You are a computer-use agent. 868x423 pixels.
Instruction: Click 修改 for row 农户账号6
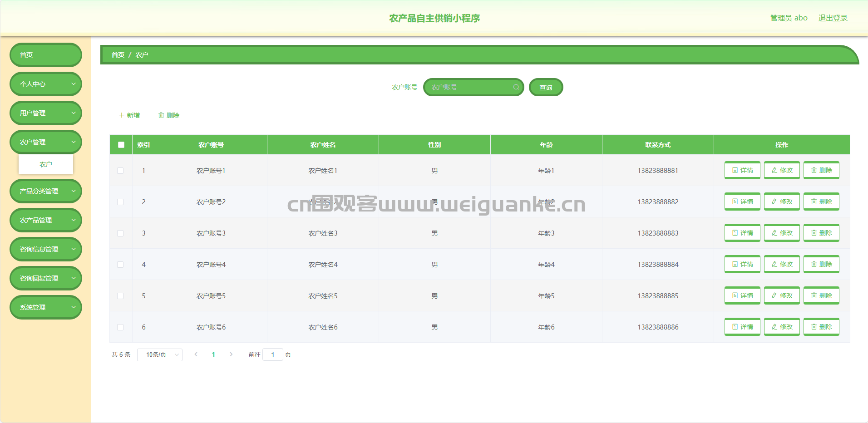click(x=782, y=327)
